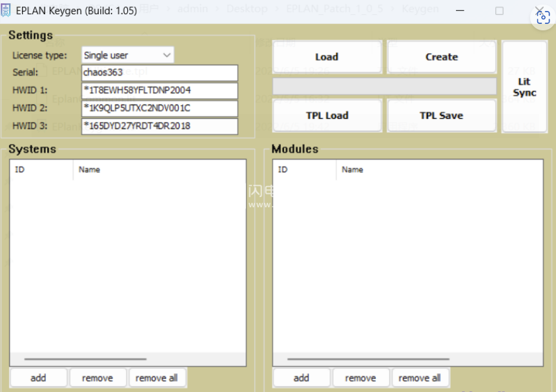Click the Serial input field

(160, 73)
